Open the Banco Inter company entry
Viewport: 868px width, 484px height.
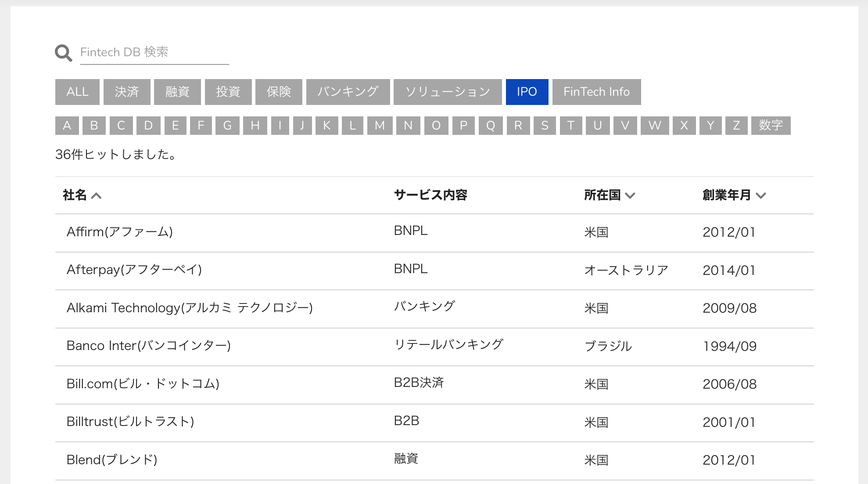[x=149, y=346]
